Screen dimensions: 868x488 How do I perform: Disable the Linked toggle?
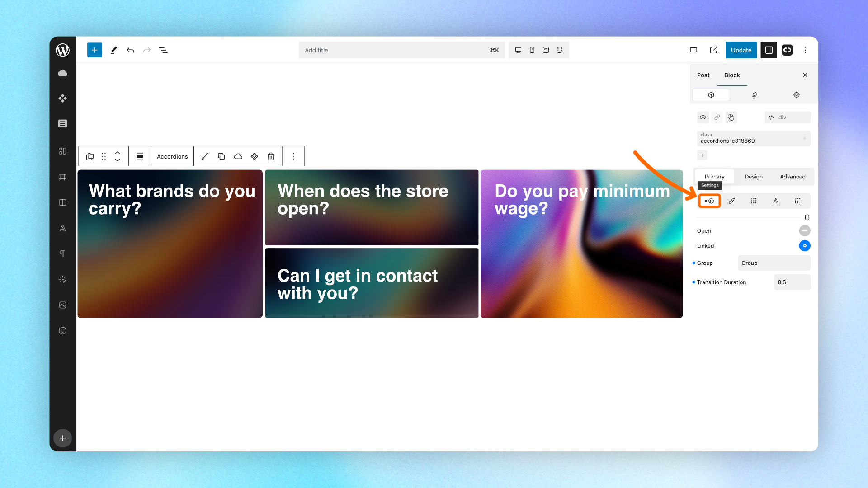pos(805,246)
